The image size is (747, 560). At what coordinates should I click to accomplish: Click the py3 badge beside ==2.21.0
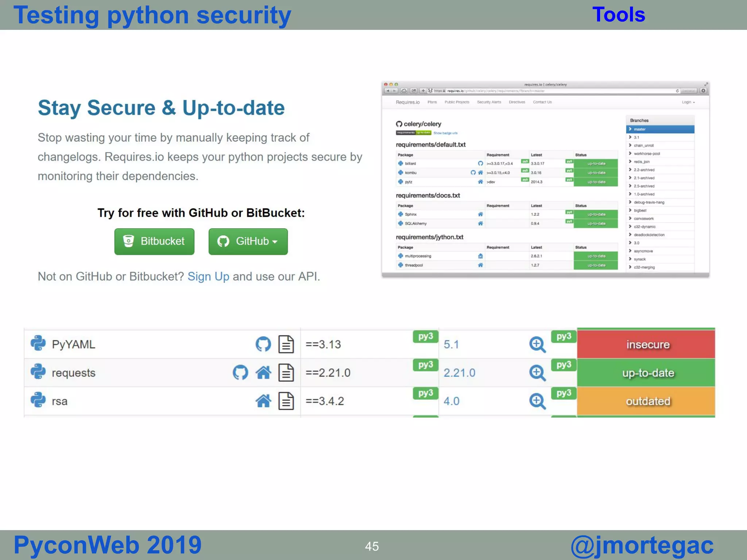(426, 365)
